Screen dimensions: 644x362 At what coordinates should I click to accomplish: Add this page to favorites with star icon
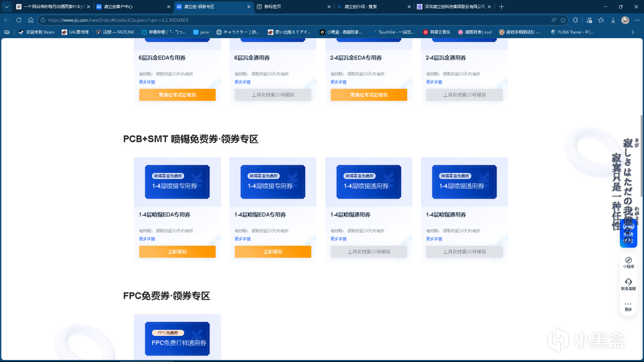563,20
